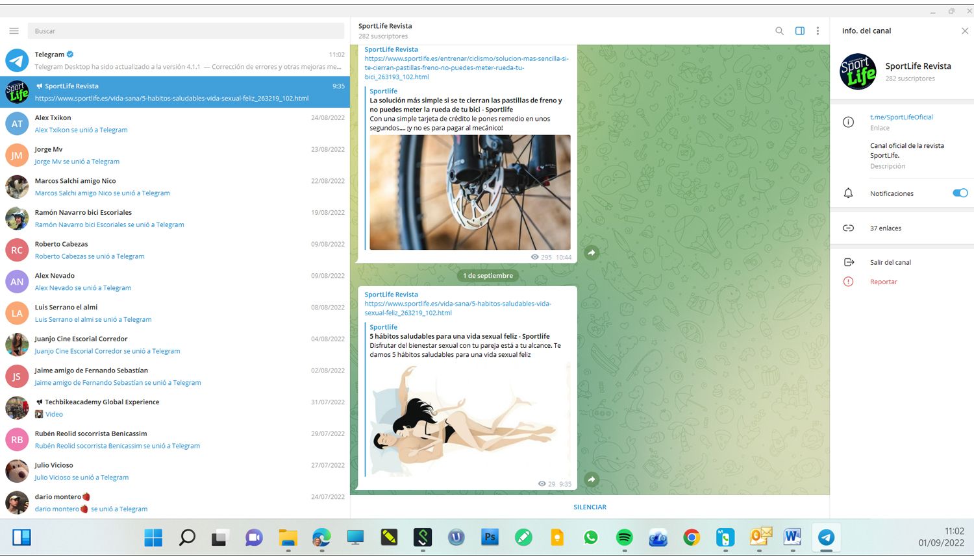
Task: Open the couple illustration image
Action: 470,419
